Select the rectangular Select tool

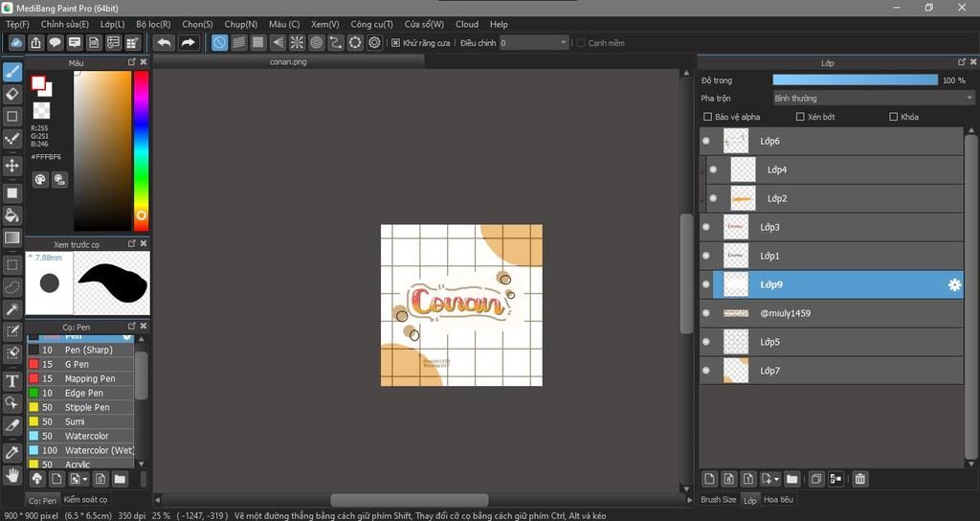(x=11, y=265)
